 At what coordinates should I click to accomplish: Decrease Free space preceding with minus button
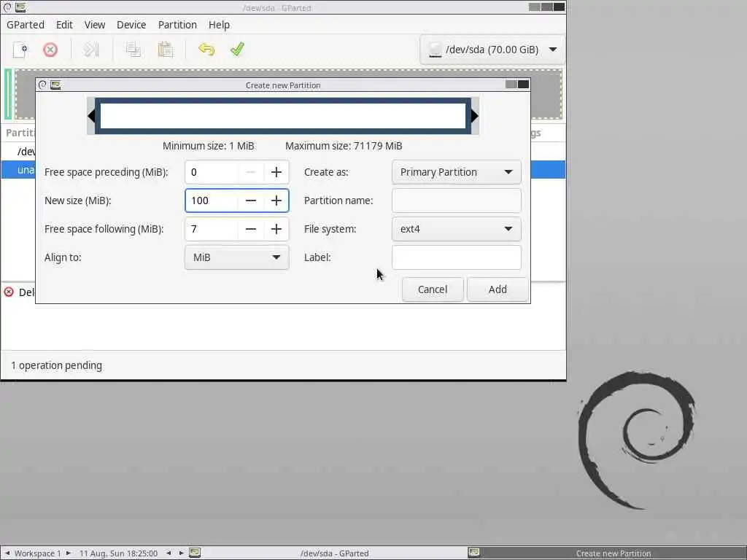251,172
